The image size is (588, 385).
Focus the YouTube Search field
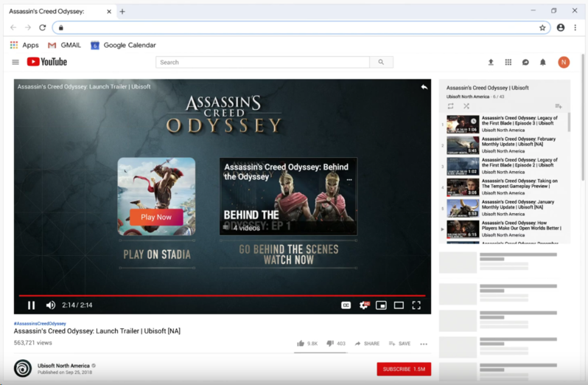tap(262, 62)
